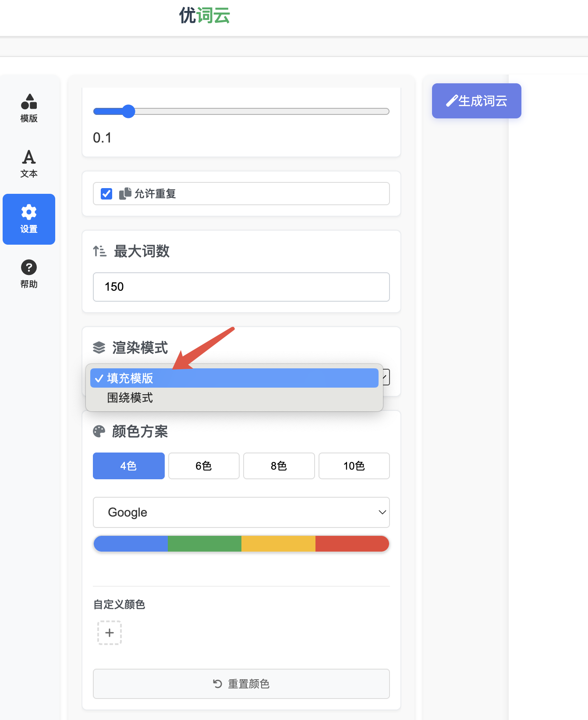Click the gear settings icon
The image size is (588, 720).
(x=29, y=212)
